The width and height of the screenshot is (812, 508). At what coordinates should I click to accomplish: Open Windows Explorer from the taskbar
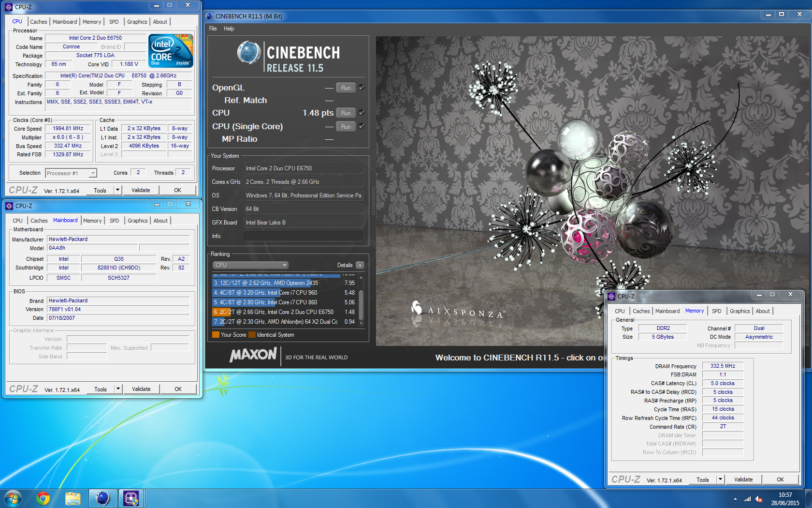click(x=72, y=498)
